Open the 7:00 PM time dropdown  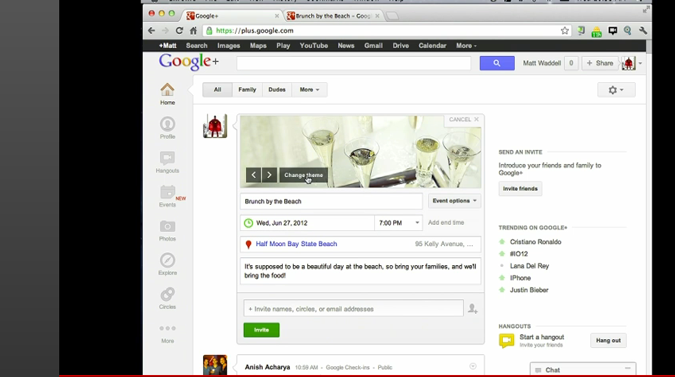tap(398, 223)
